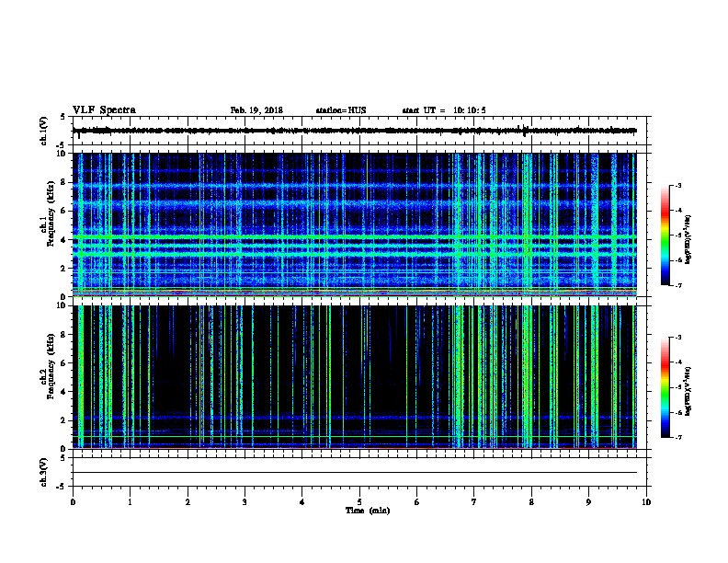Click the "ch.3(V)" axis label
The height and width of the screenshot is (563, 728).
click(x=43, y=472)
